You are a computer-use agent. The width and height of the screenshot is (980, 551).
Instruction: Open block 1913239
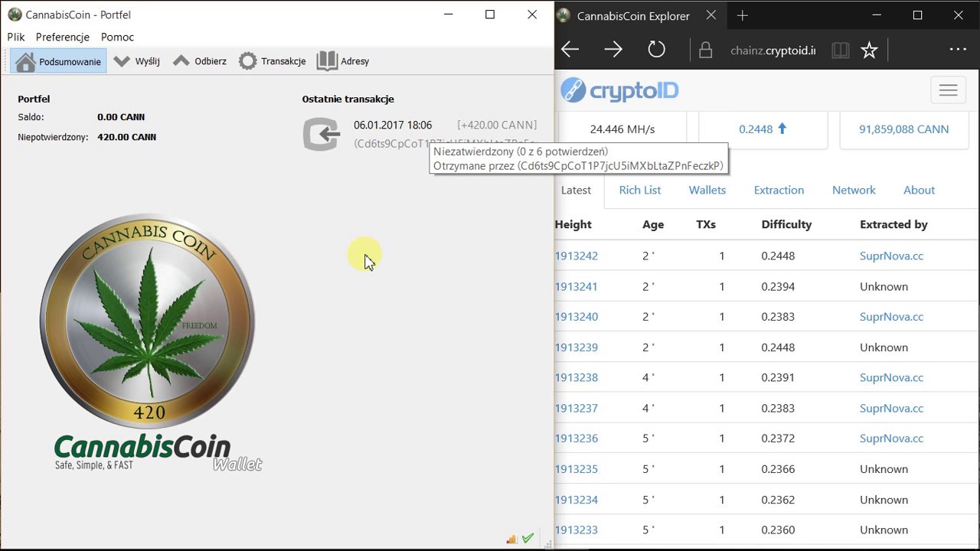(x=577, y=347)
